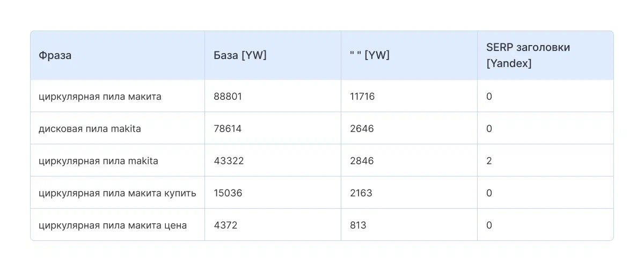This screenshot has width=644, height=271.
Task: Click the phrase "дисковая пила makita"
Action: tap(90, 129)
